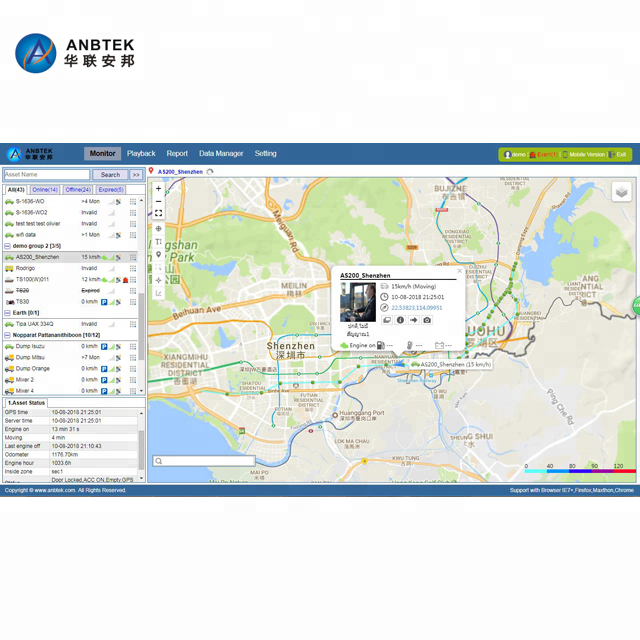Switch to the Offline(24) tab
Screen dimensions: 640x640
coord(78,190)
